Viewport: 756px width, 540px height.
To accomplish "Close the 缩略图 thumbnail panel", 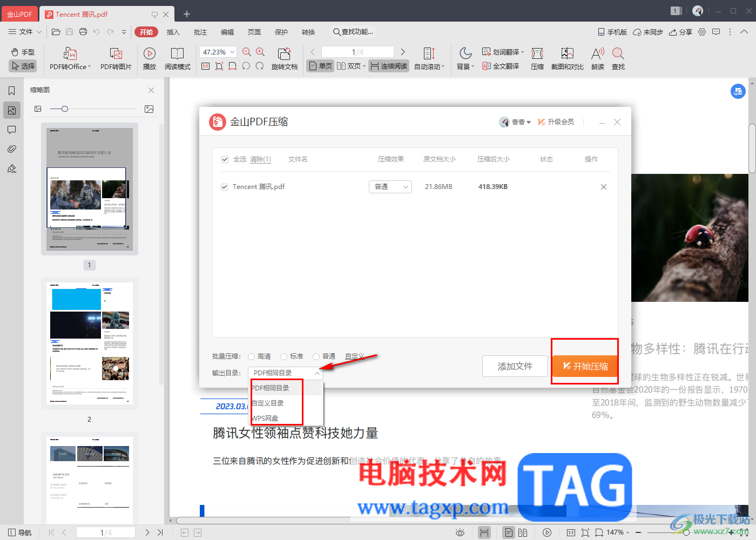I will coord(151,90).
